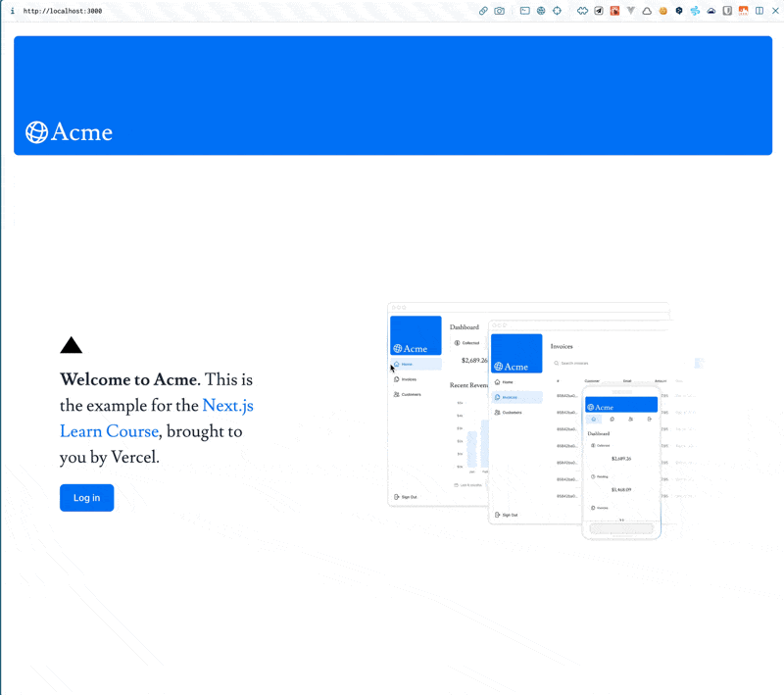
Task: Open the terminal console icon
Action: (524, 11)
